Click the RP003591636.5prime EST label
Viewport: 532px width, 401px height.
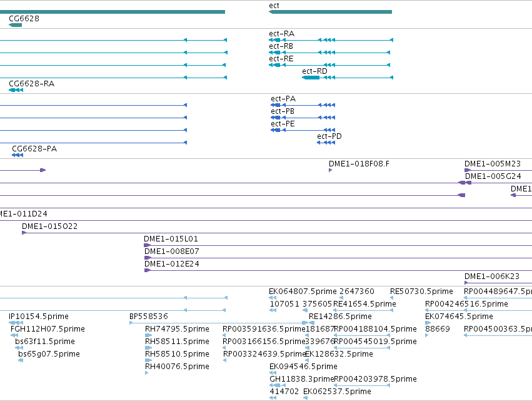pos(264,329)
